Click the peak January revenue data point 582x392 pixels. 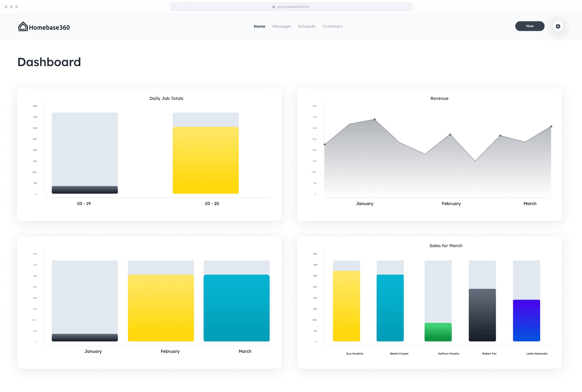coord(375,119)
